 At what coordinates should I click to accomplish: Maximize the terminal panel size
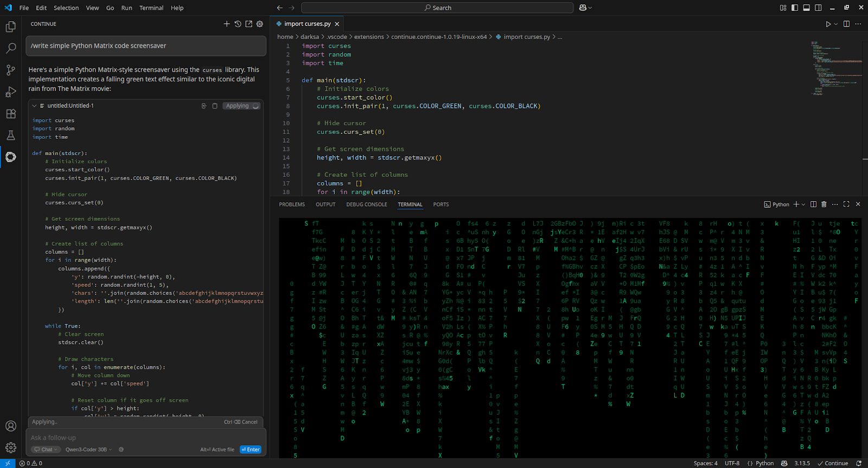(846, 204)
